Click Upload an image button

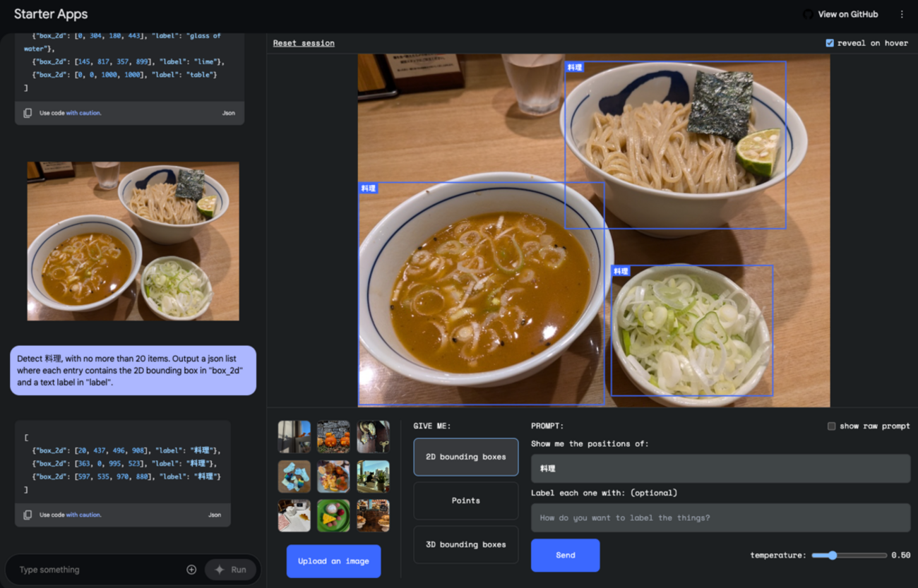click(333, 561)
